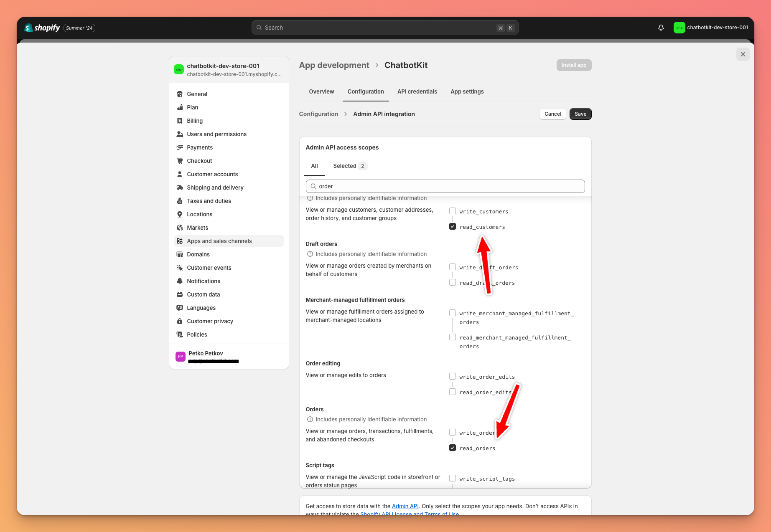Click the Shopify logo
Screen dimensions: 771x532
tap(42, 28)
